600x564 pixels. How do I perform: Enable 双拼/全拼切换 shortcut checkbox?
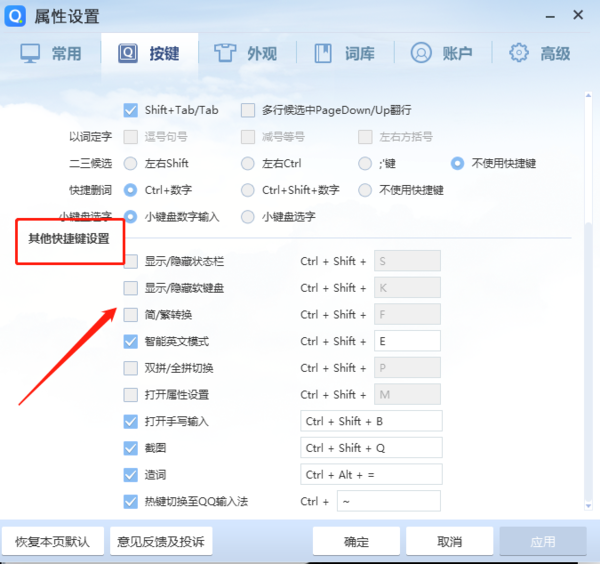point(130,368)
